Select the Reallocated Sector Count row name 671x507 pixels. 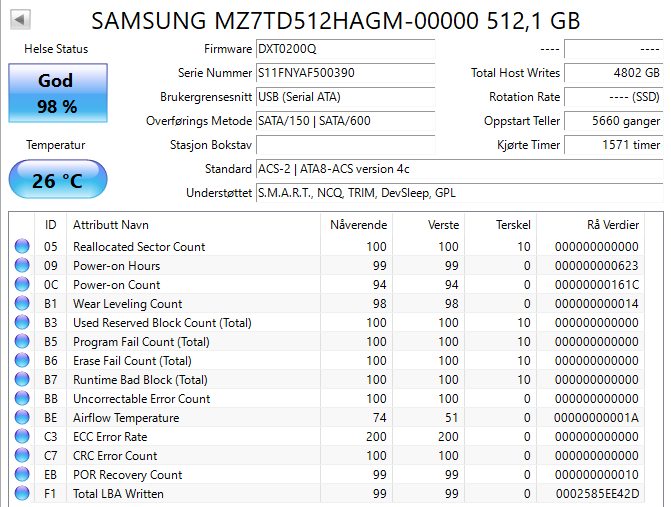coord(139,247)
